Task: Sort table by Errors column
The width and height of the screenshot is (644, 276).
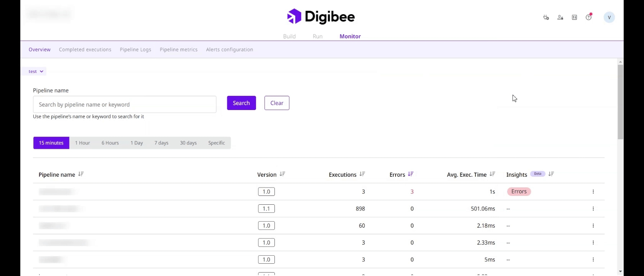Action: [411, 174]
